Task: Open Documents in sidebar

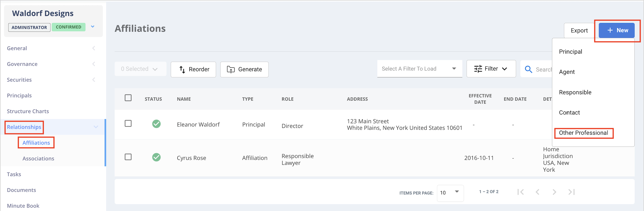Action: 21,190
